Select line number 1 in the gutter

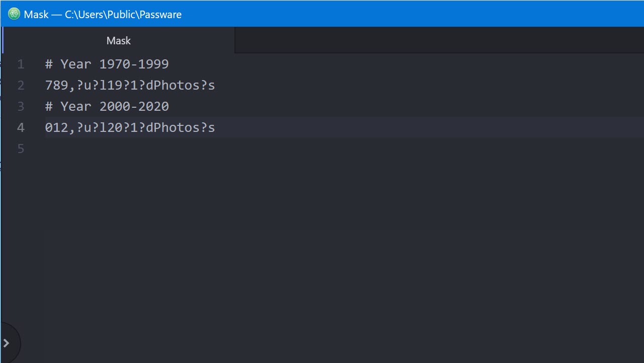21,64
